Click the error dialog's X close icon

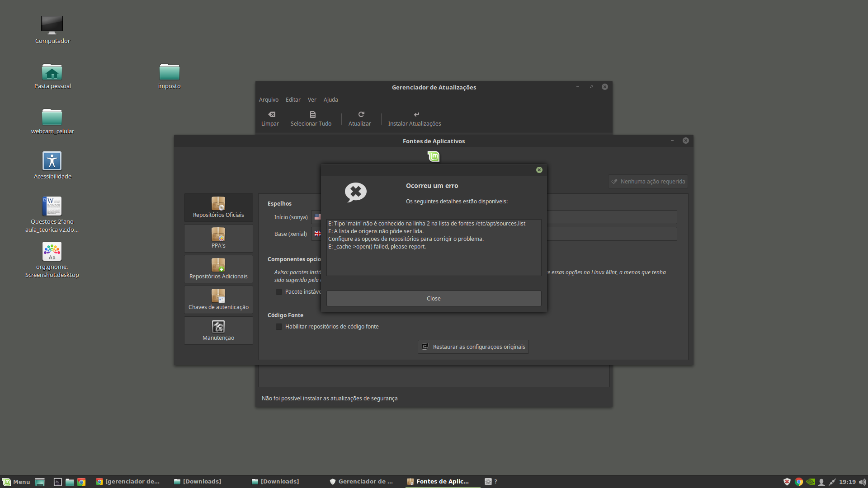tap(539, 170)
